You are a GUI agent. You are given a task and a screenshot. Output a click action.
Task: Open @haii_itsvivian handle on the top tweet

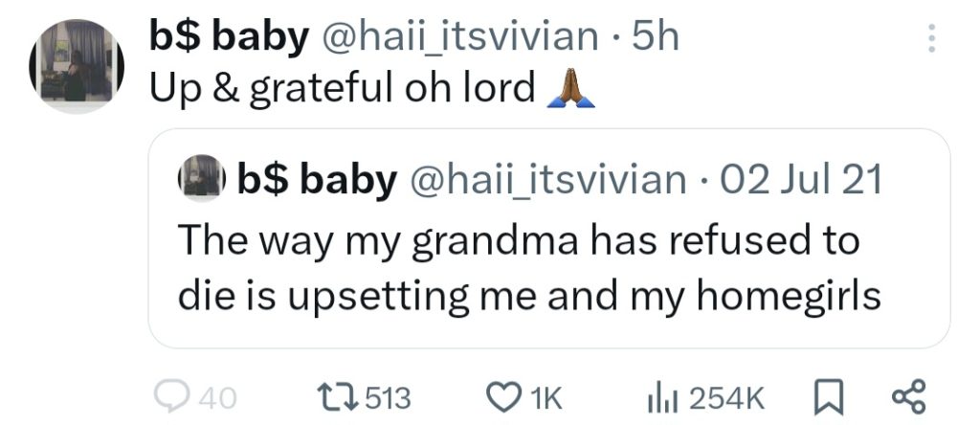pyautogui.click(x=462, y=37)
